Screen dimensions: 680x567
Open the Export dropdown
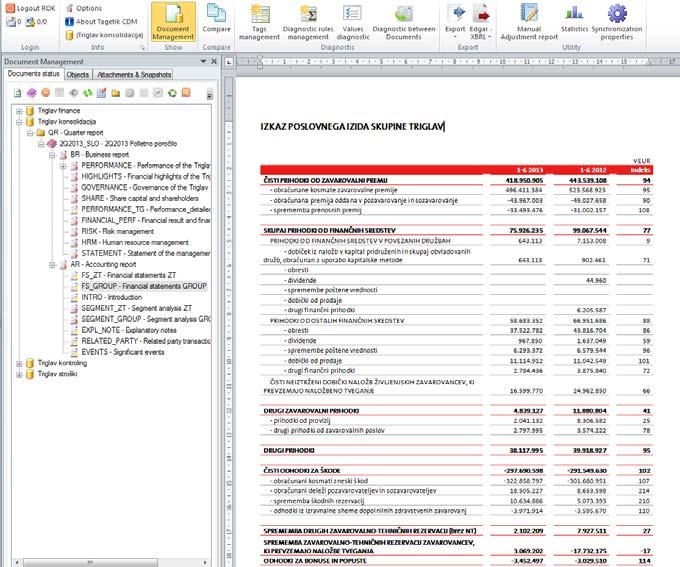455,21
